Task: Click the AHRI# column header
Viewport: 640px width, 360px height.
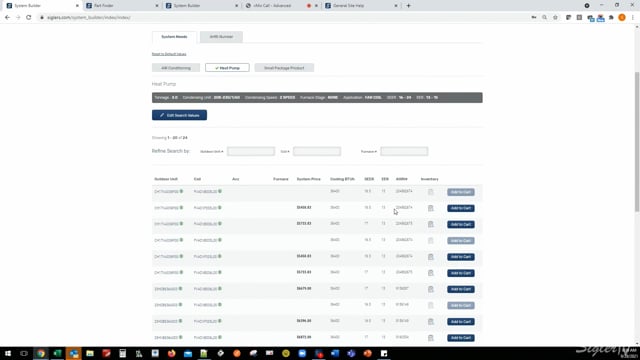Action: tap(402, 179)
